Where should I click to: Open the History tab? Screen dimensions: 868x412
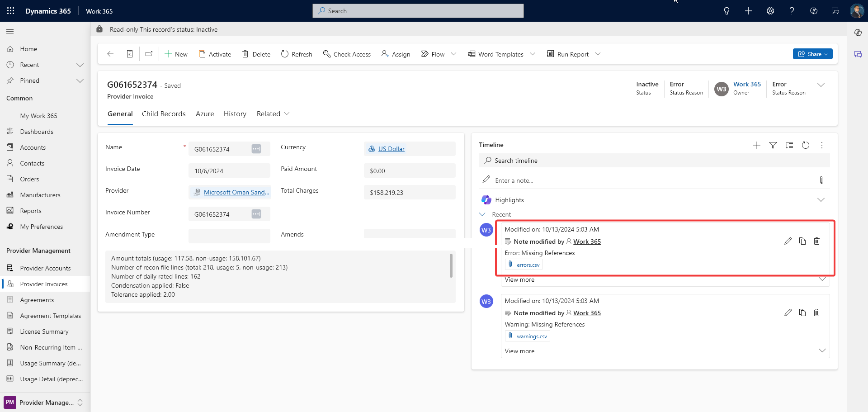click(235, 114)
